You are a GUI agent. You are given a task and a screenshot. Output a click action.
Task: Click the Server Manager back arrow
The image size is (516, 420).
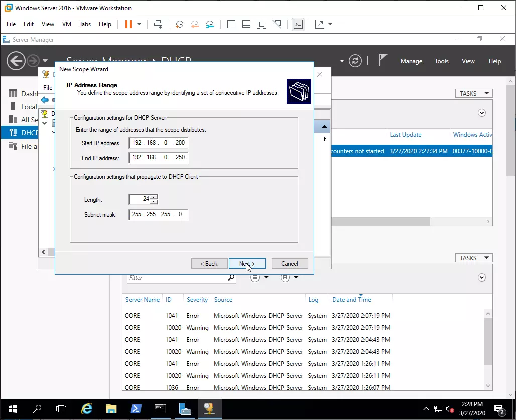click(x=16, y=61)
